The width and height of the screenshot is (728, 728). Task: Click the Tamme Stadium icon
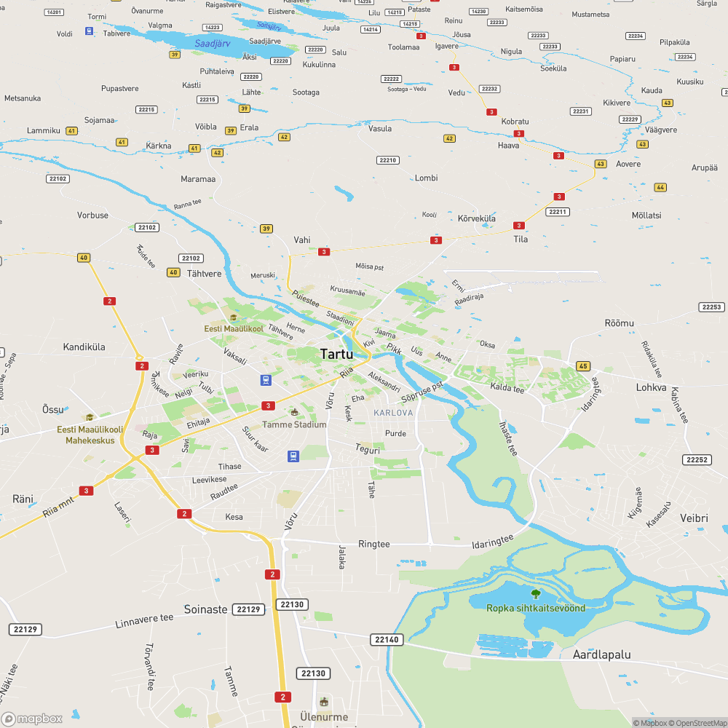294,412
